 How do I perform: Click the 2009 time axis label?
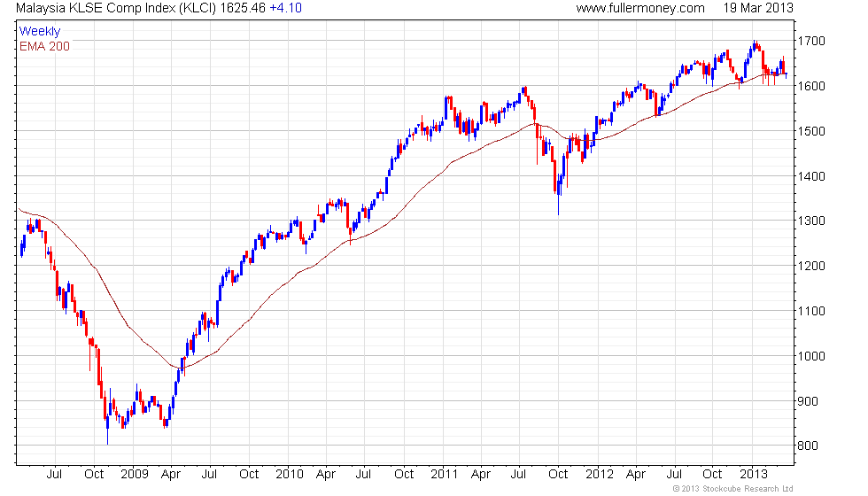point(135,475)
